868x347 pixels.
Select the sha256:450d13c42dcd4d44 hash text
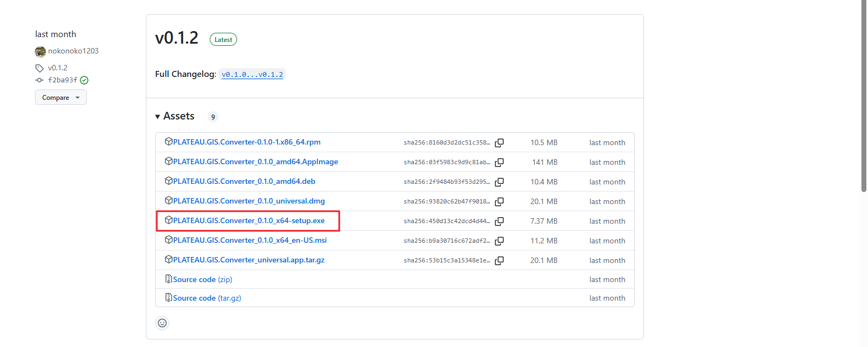[447, 222]
